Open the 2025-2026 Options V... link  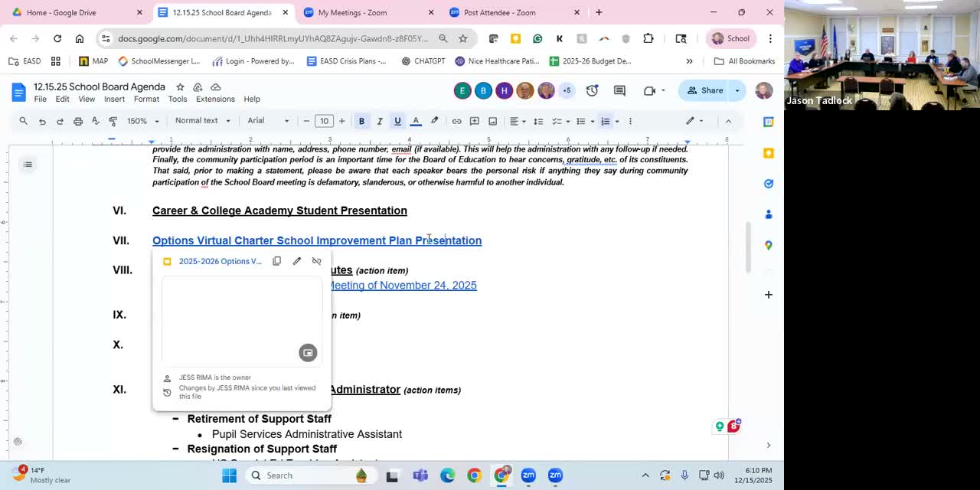coord(220,261)
